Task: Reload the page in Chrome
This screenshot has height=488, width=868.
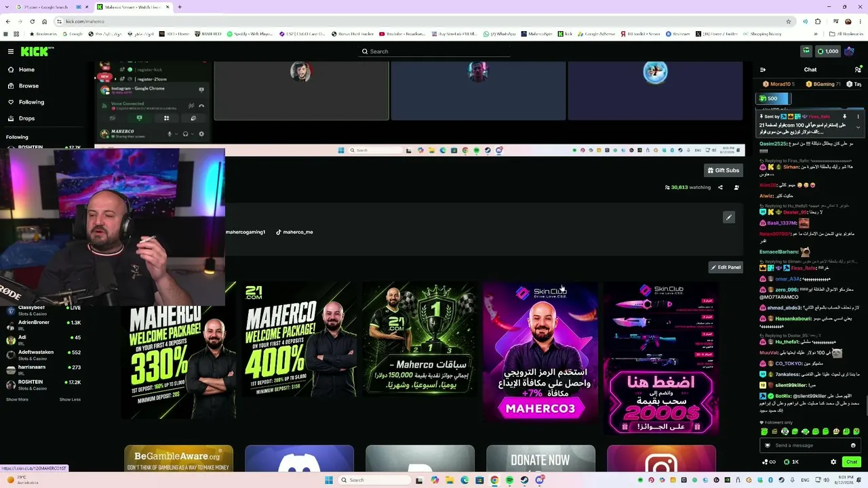Action: click(32, 22)
